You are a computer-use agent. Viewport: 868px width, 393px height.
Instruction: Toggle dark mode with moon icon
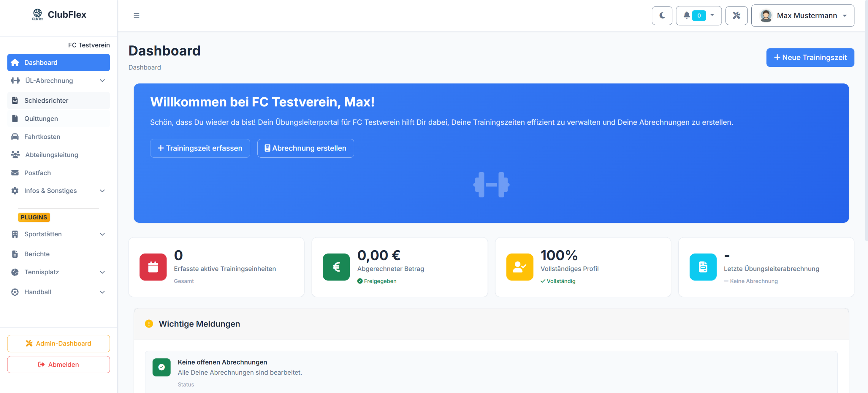[662, 16]
